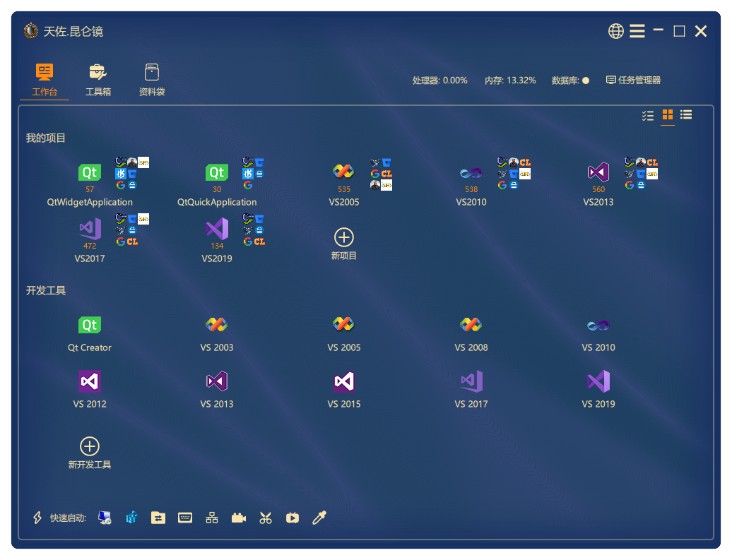
Task: Click the video camera quick-launch icon
Action: [x=239, y=518]
